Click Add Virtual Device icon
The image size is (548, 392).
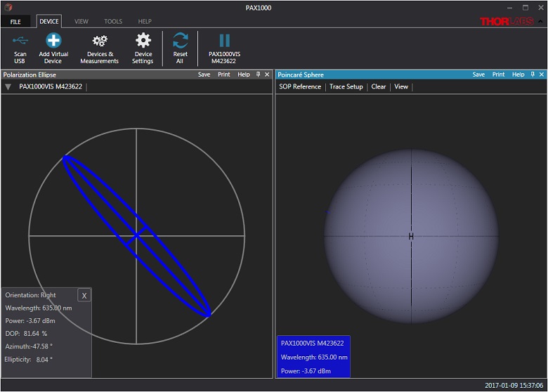53,41
